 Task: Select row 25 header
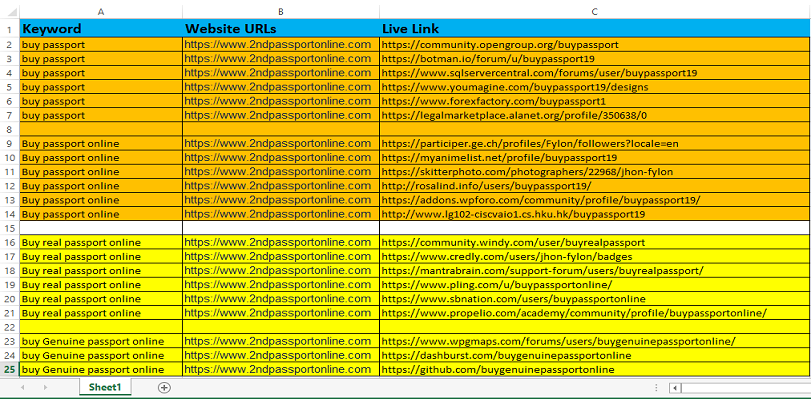[x=9, y=369]
